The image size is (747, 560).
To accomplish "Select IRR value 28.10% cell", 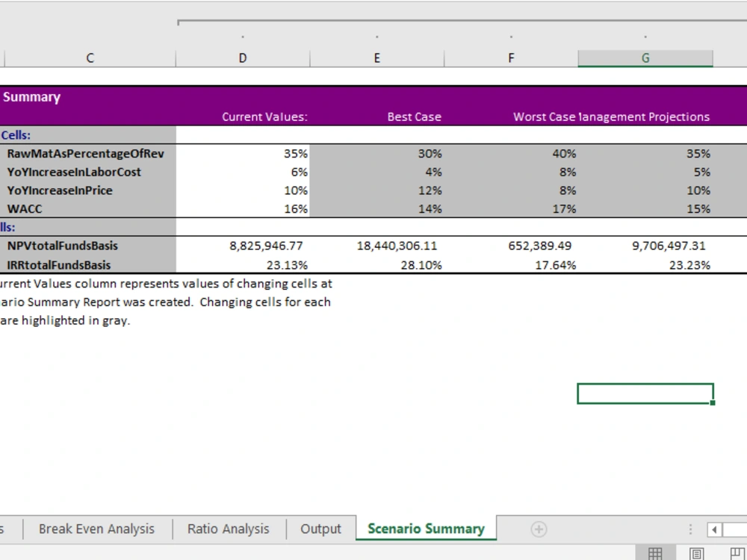I will [x=376, y=265].
